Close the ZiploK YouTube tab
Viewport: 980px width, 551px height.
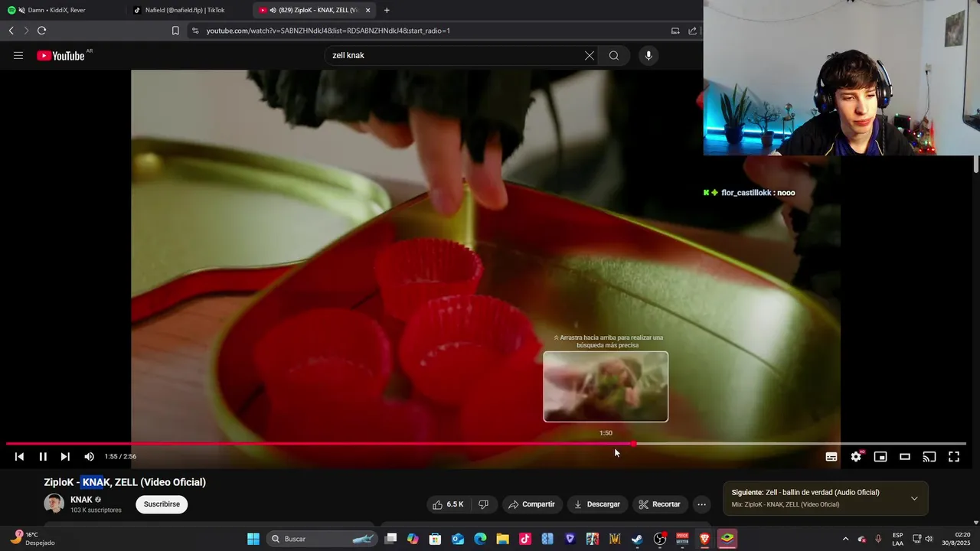(x=368, y=10)
